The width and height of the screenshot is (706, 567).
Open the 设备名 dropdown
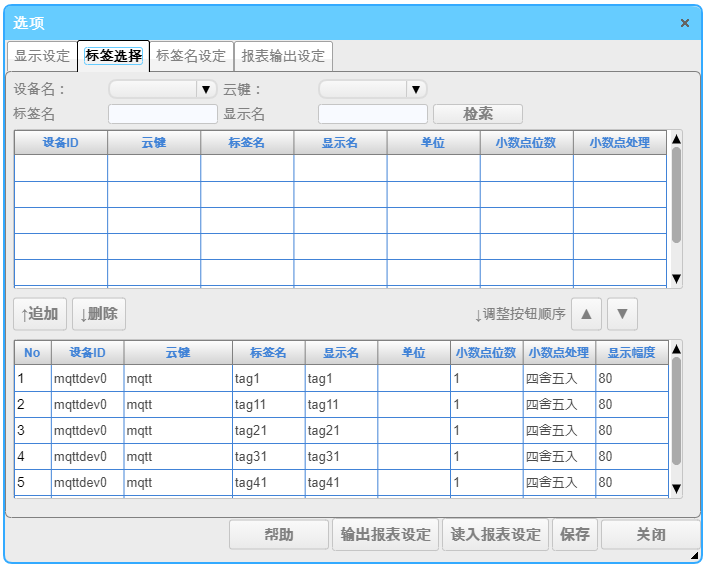pos(163,89)
